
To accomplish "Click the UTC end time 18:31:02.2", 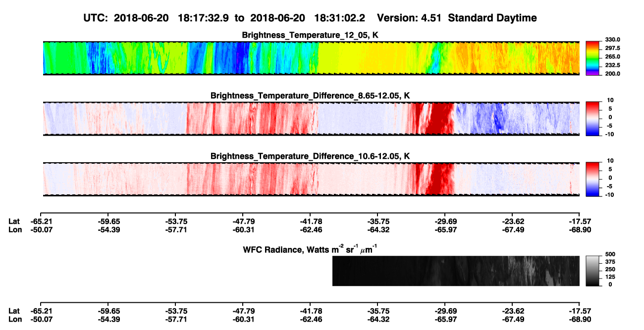I will point(340,18).
